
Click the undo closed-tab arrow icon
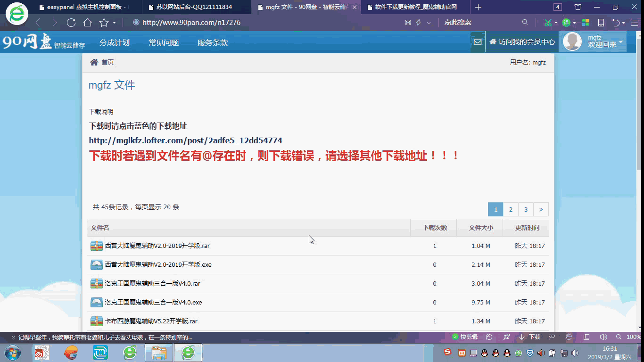coord(616,23)
